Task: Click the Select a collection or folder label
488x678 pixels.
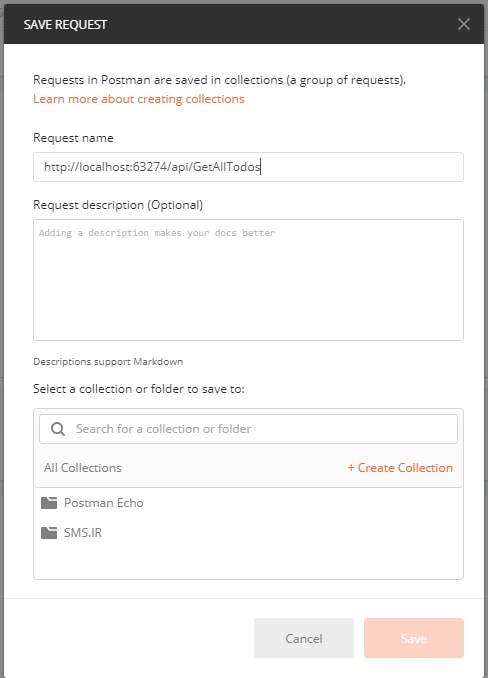Action: pos(139,389)
